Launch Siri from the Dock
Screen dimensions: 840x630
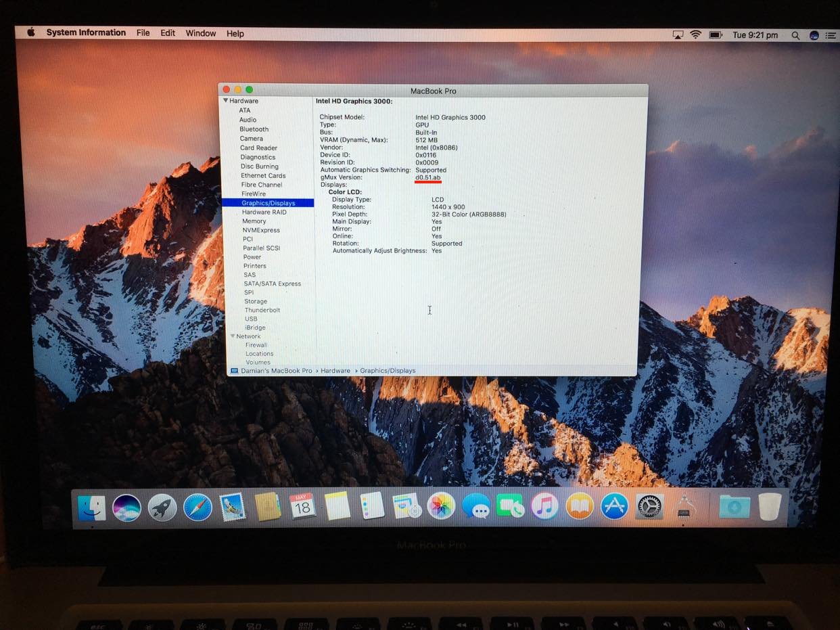[x=126, y=508]
